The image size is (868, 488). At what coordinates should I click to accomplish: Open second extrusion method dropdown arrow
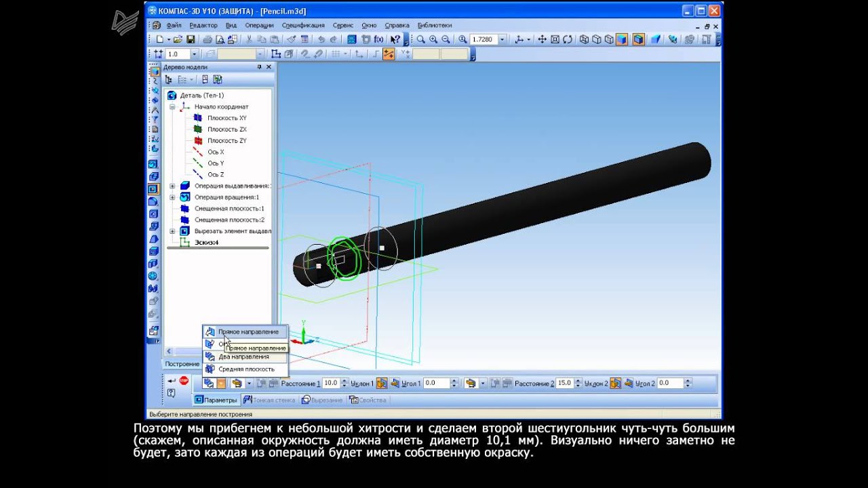483,383
